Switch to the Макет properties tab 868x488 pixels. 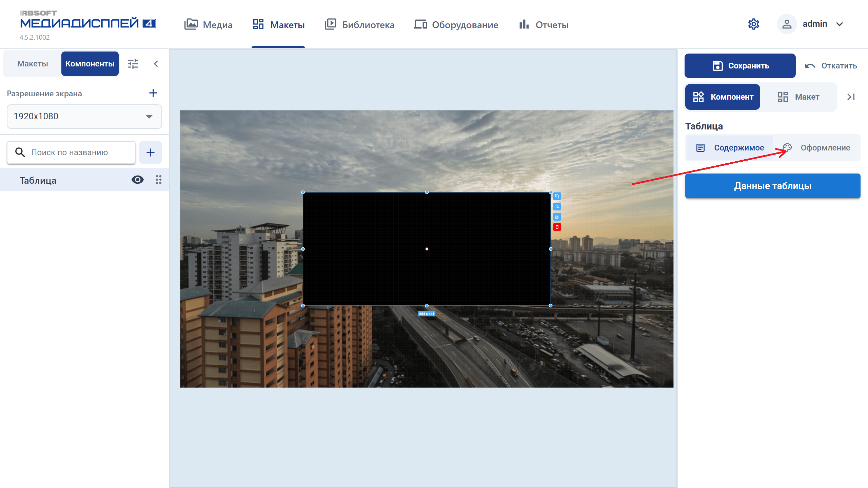click(x=798, y=97)
